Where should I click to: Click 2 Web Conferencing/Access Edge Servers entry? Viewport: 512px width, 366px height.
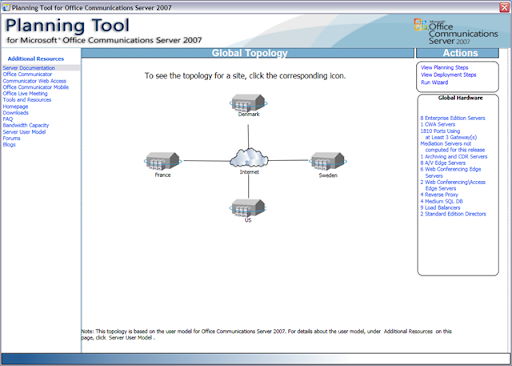pos(453,185)
